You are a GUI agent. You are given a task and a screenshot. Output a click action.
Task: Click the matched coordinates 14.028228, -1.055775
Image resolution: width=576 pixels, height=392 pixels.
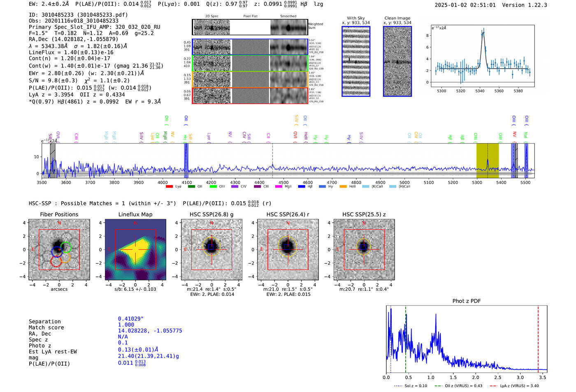(150, 331)
